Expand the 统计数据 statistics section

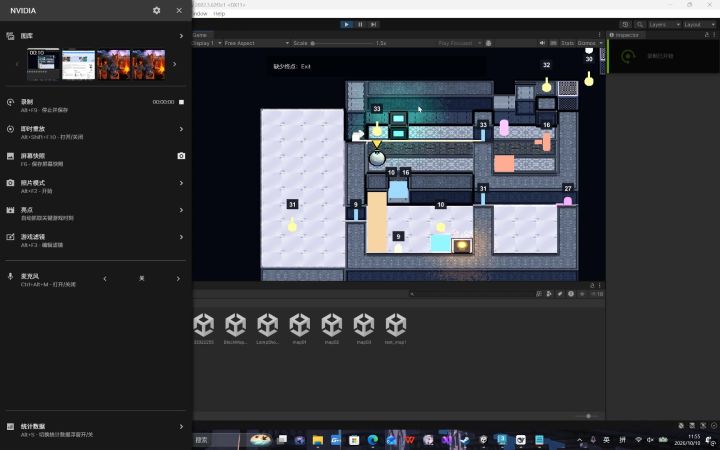tap(181, 427)
